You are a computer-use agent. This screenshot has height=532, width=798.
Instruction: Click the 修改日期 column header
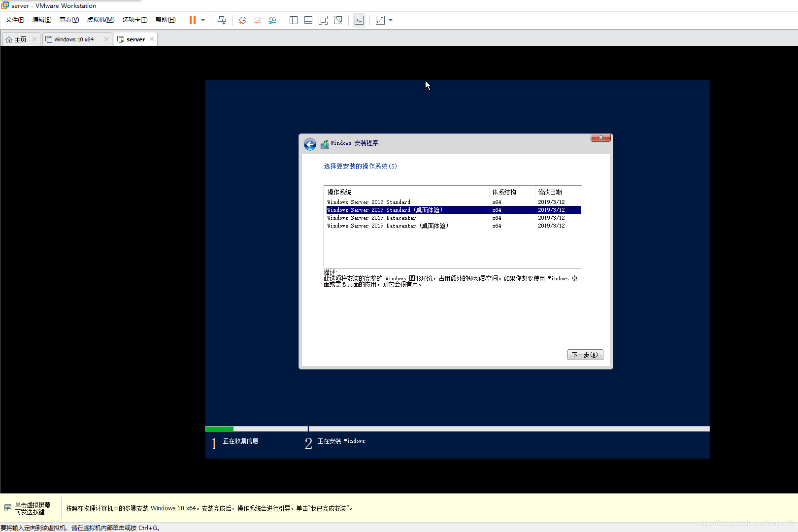tap(558, 192)
